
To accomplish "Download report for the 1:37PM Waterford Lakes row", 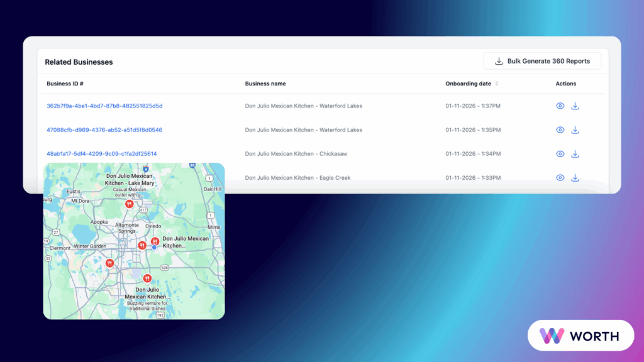I will pyautogui.click(x=575, y=106).
